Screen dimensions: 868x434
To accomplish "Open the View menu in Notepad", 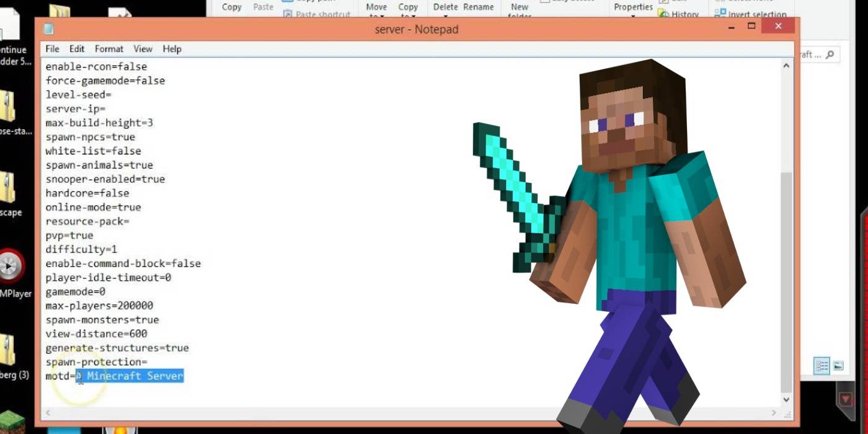I will pyautogui.click(x=143, y=48).
